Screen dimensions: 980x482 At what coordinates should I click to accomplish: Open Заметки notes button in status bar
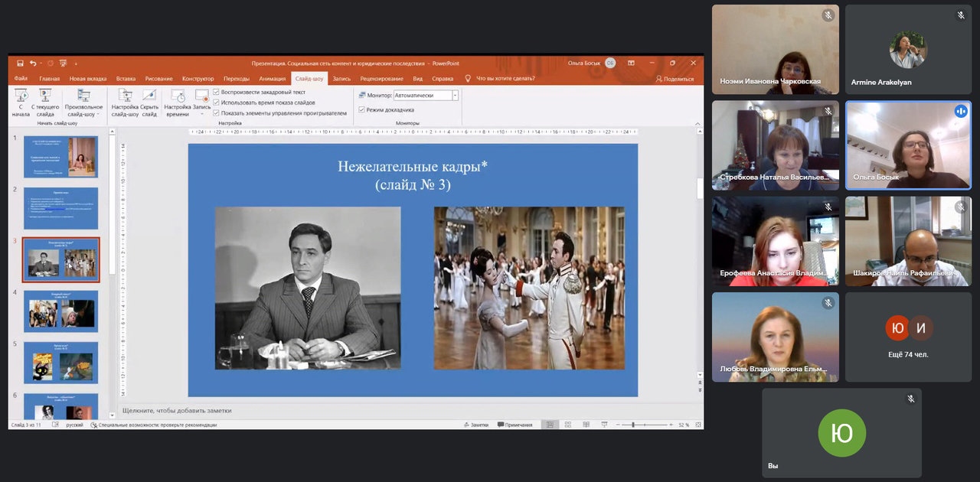[475, 425]
